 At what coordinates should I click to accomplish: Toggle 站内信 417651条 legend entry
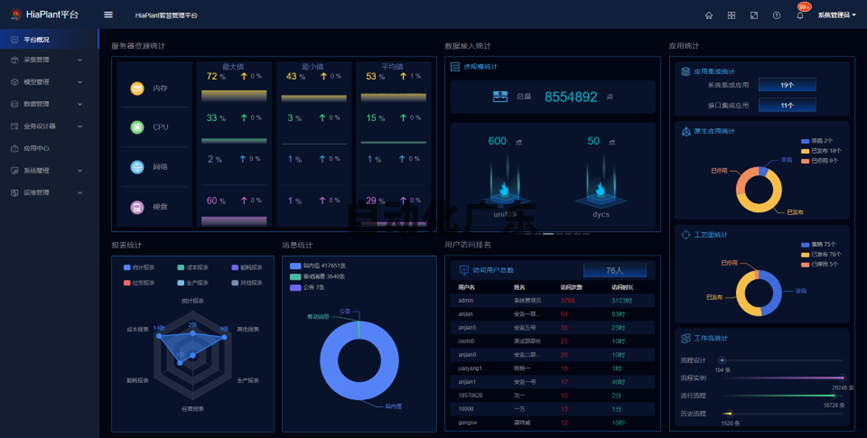click(x=318, y=266)
